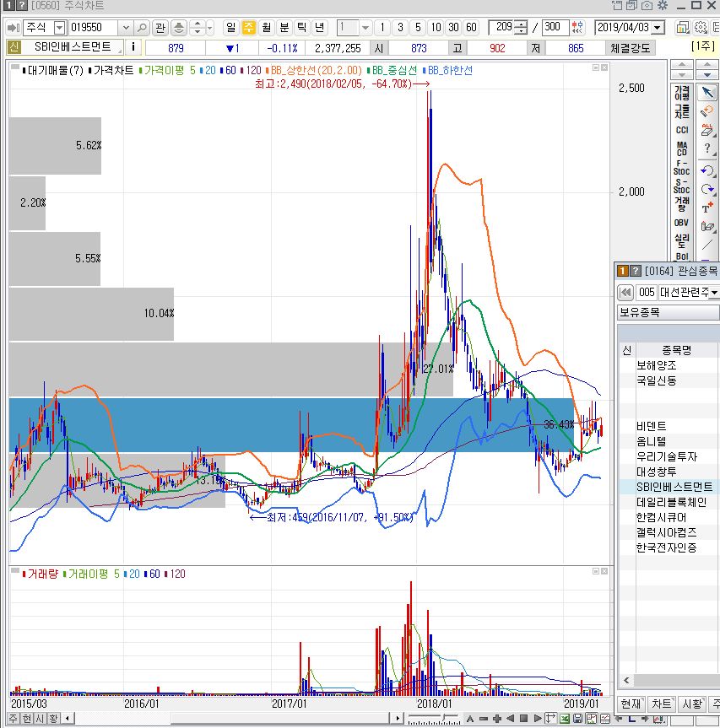
Task: Add the MACD indicator from sidebar
Action: (682, 148)
